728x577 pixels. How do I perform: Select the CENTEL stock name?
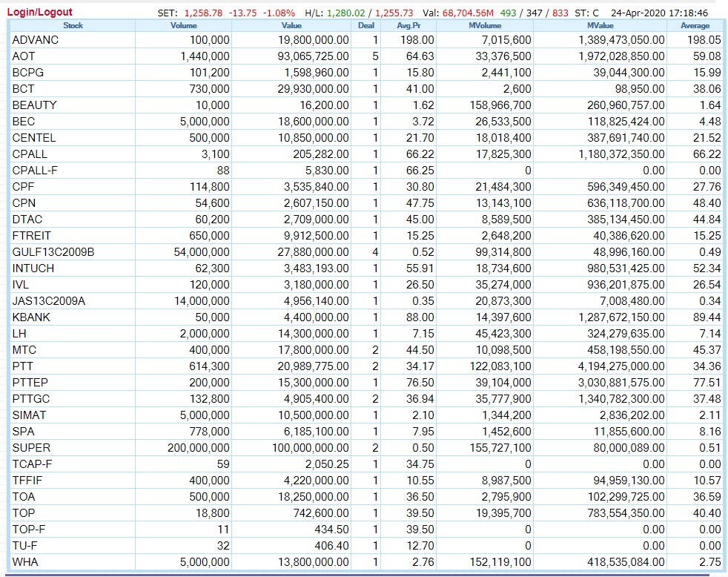coord(34,137)
